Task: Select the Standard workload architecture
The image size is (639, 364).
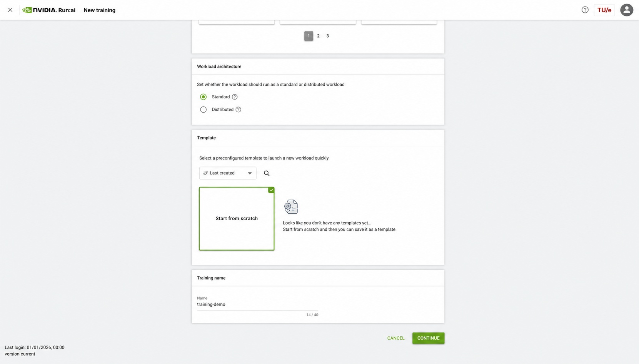Action: pos(203,97)
